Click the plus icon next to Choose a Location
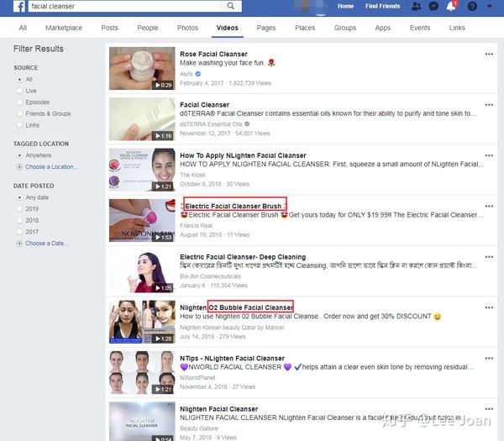504x441 pixels. [19, 167]
